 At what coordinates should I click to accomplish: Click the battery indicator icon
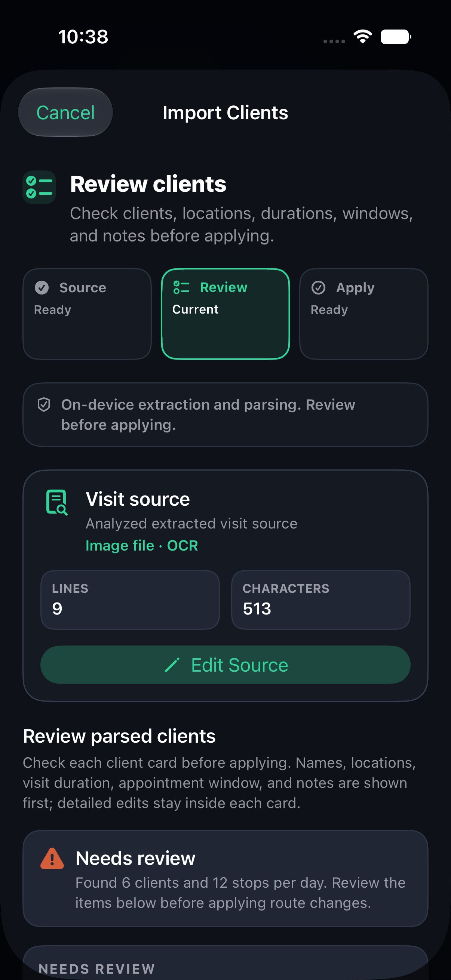tap(396, 37)
